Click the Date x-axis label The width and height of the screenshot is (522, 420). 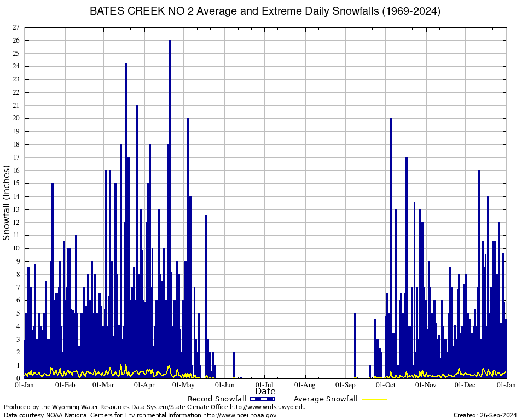click(265, 392)
